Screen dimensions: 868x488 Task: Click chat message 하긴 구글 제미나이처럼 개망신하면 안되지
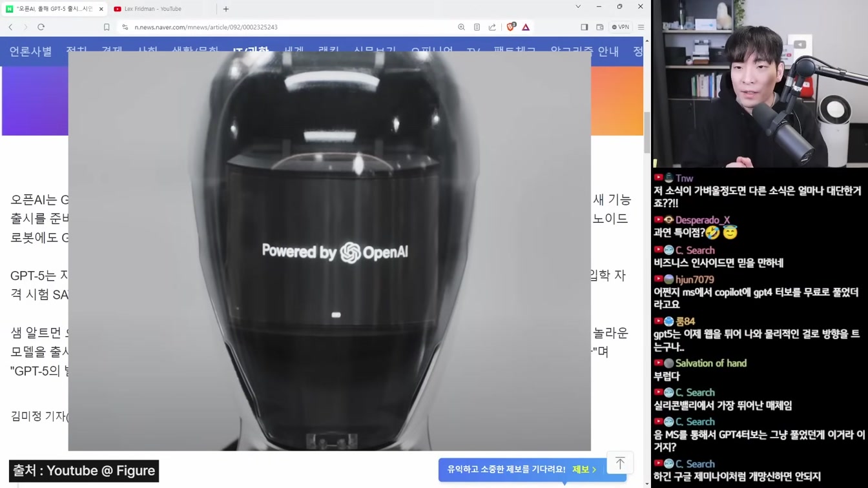tap(737, 476)
